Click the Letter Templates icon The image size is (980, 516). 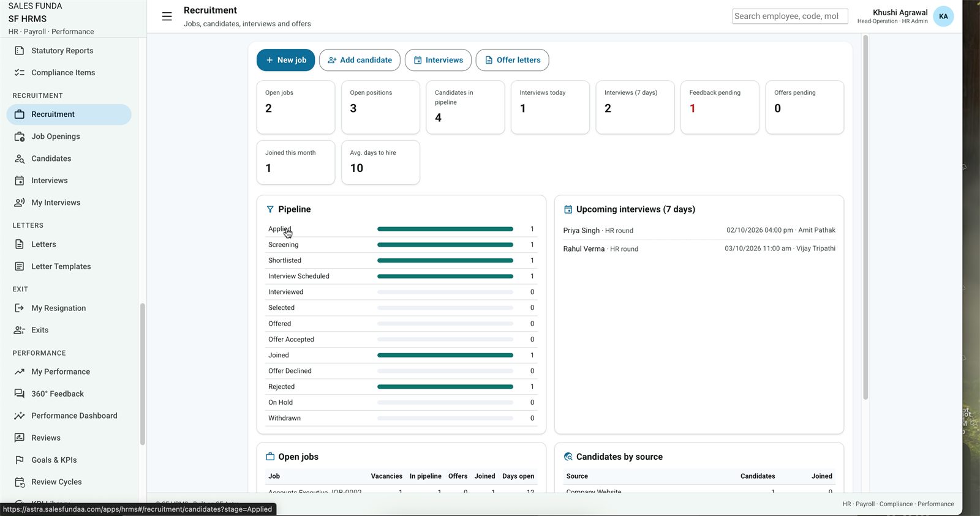20,266
